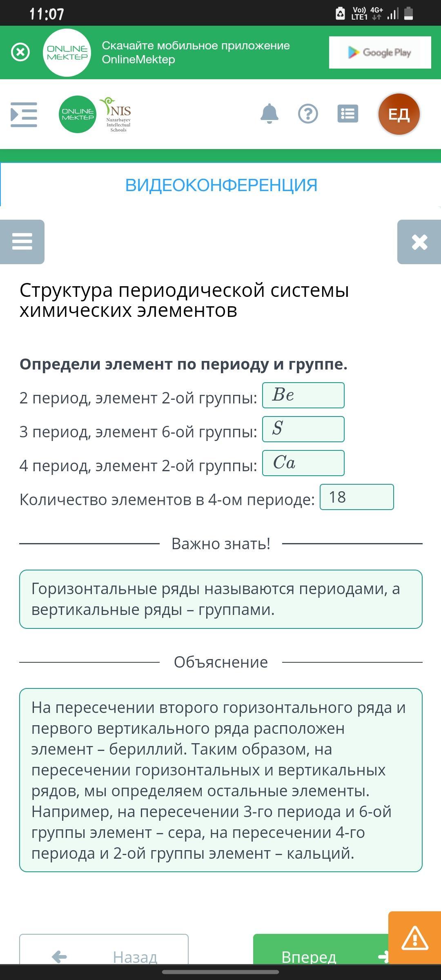Expand the side navigation menu icon
The image size is (441, 980).
point(24,114)
